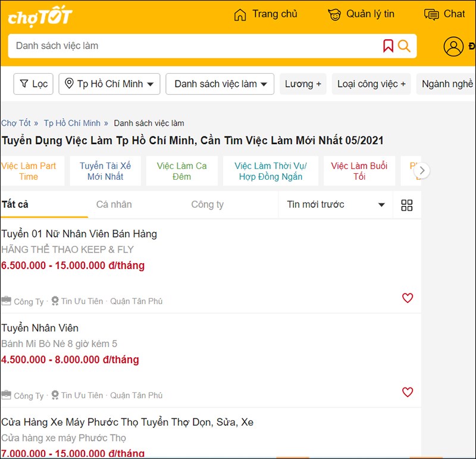Expand the Tp Hồ Chí Minh location dropdown
Viewport: 476px width, 459px height.
pyautogui.click(x=109, y=84)
